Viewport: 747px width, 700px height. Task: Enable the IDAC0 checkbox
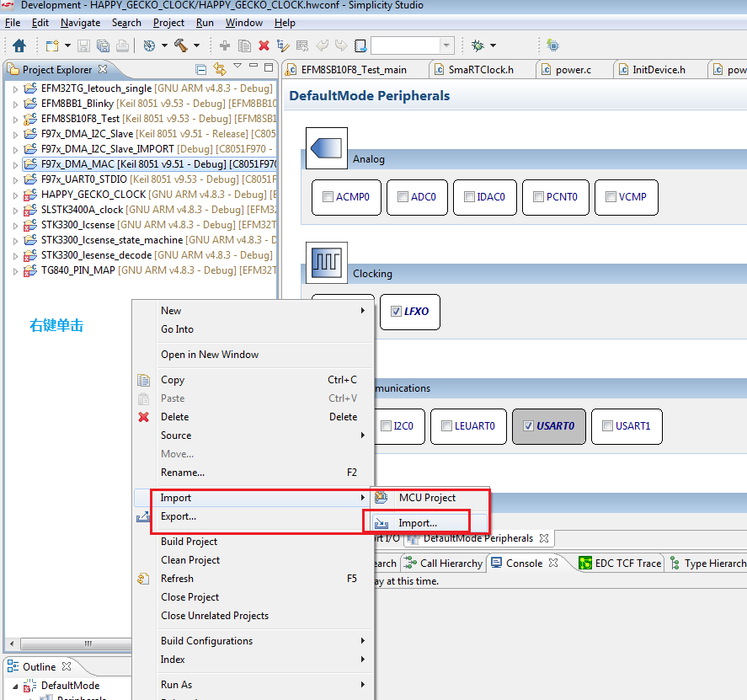(x=469, y=197)
